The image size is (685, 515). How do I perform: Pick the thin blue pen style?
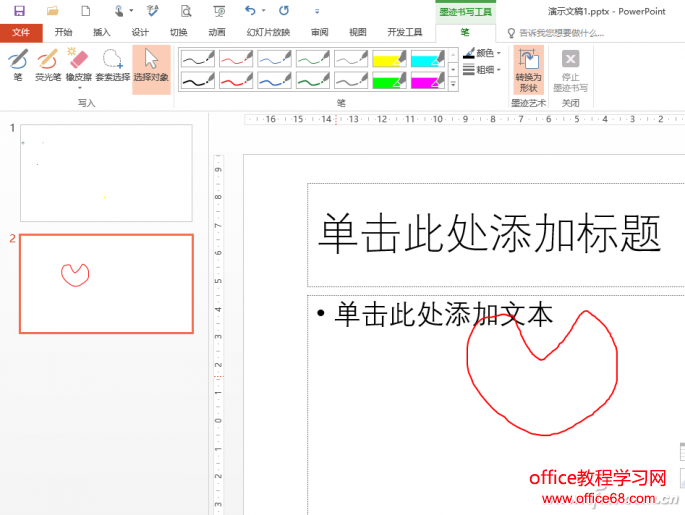274,59
